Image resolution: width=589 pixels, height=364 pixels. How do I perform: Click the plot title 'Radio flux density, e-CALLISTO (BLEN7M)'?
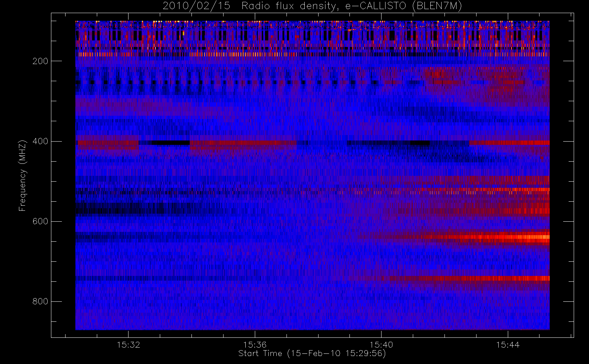[x=352, y=6]
